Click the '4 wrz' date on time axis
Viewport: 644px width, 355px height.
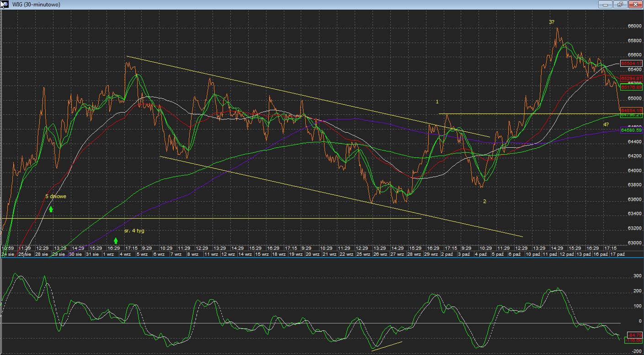[125, 254]
